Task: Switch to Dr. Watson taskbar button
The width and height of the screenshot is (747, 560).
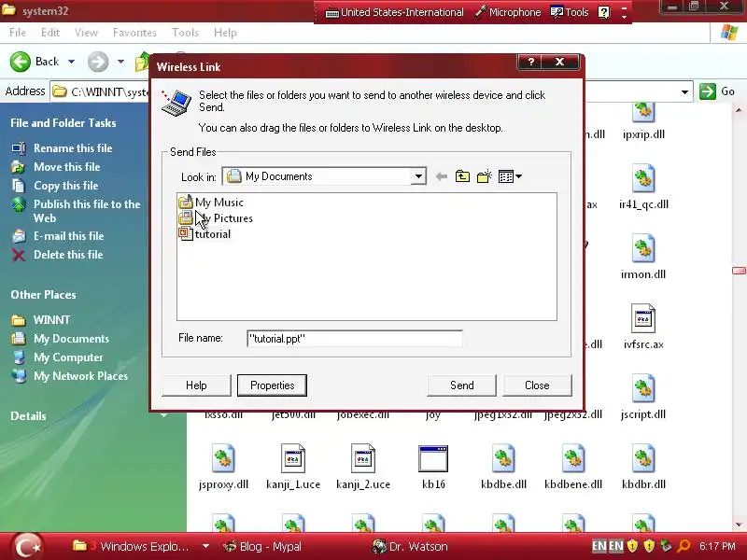Action: 410,546
